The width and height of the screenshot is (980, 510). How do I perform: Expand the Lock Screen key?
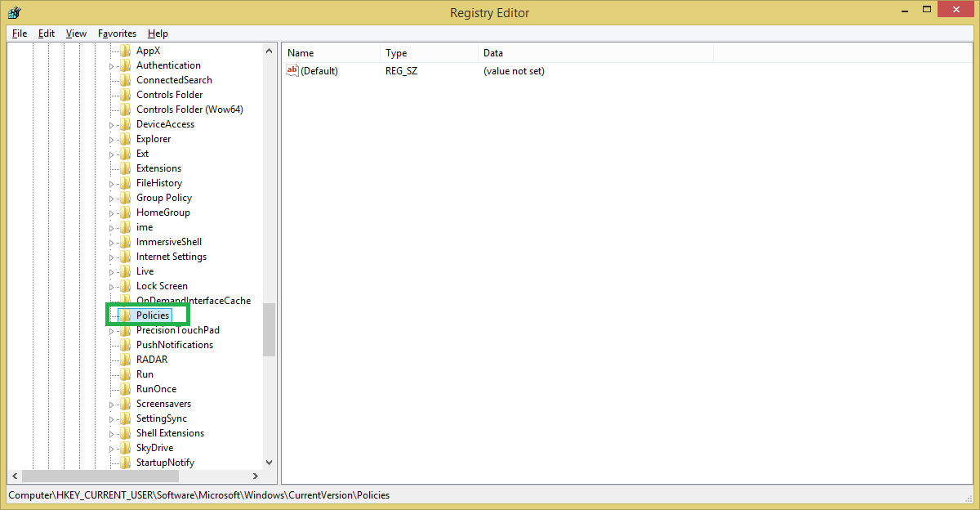(x=112, y=287)
